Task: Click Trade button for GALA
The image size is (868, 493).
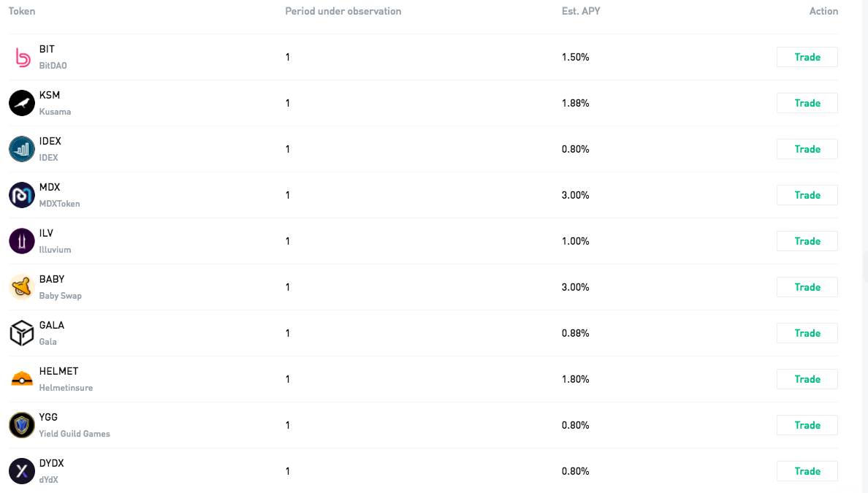Action: (x=807, y=333)
